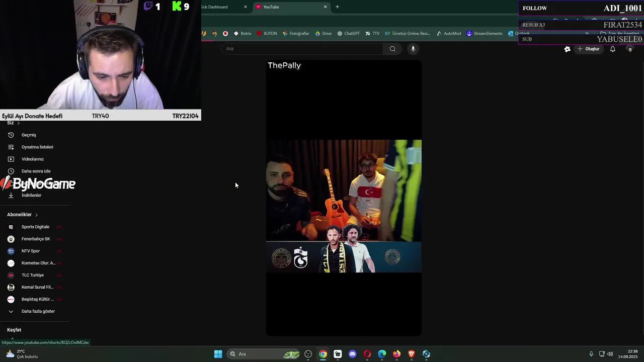Click the Keşfet section heading
This screenshot has height=362, width=644.
(14, 330)
